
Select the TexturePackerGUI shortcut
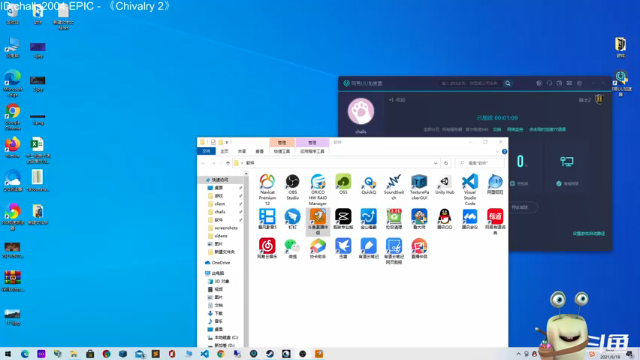coord(419,187)
